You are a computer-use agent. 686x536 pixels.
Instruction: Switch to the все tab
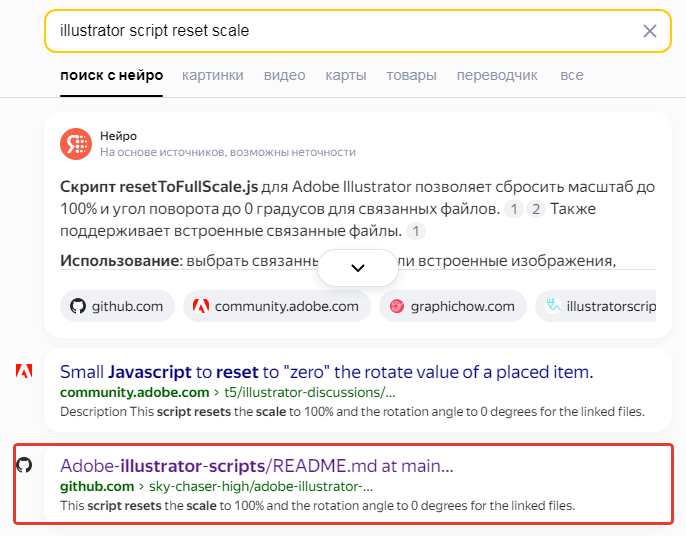572,75
